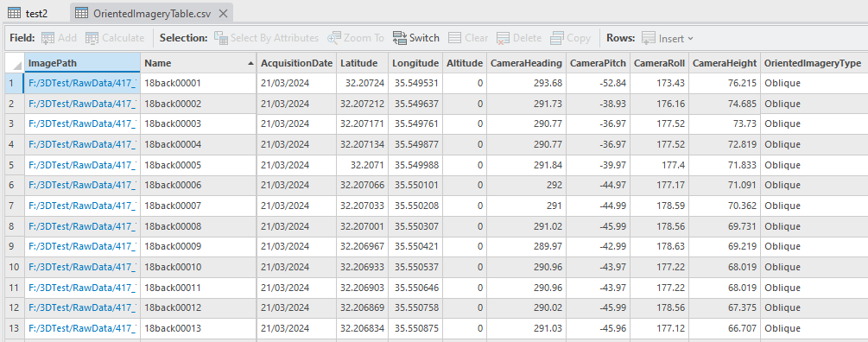This screenshot has height=342, width=868.
Task: Select the Latitude column header
Action: pos(362,63)
